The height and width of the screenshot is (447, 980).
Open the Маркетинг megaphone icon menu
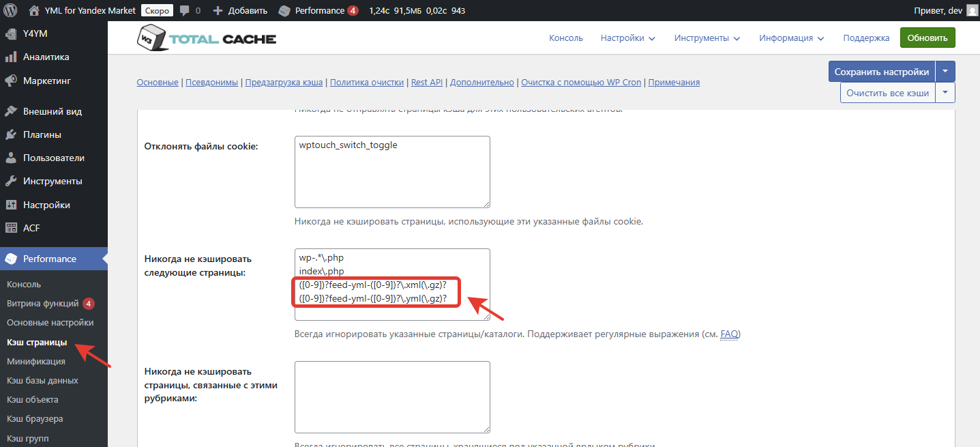click(11, 81)
